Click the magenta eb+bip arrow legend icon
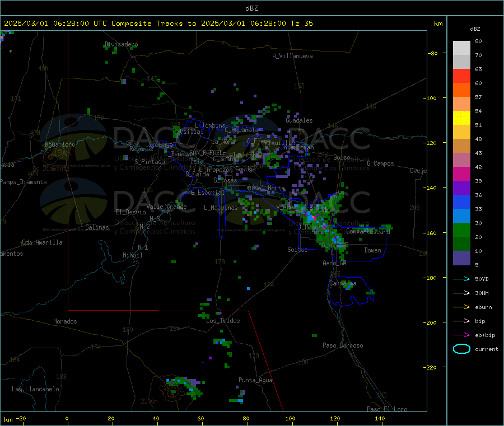The image size is (504, 426). (x=461, y=335)
